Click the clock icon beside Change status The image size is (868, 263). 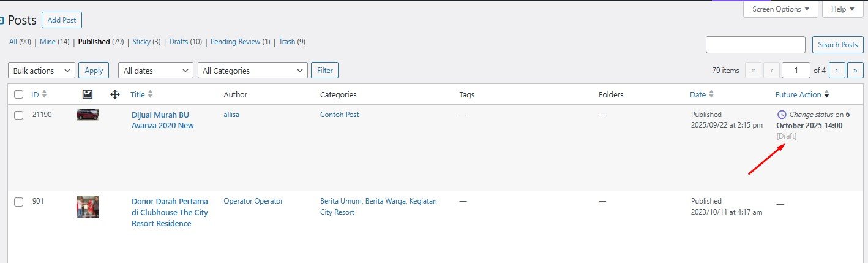pos(782,115)
